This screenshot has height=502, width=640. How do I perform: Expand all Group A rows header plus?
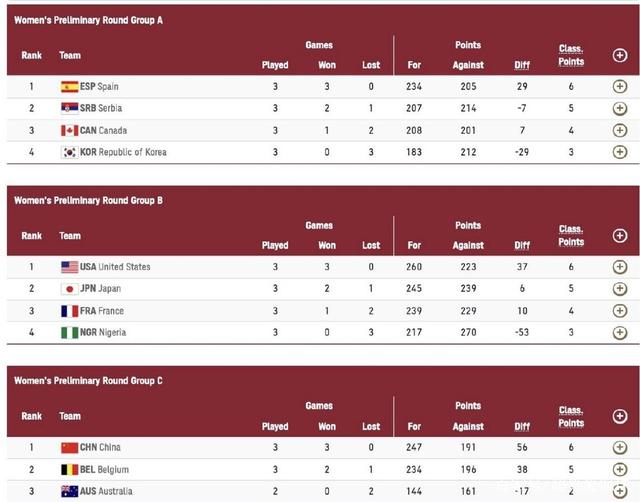point(619,56)
